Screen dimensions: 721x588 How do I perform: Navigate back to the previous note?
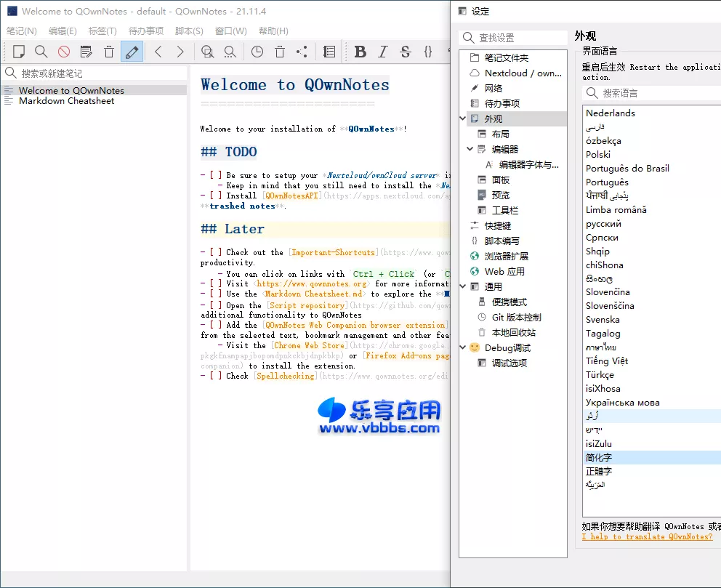click(x=158, y=52)
